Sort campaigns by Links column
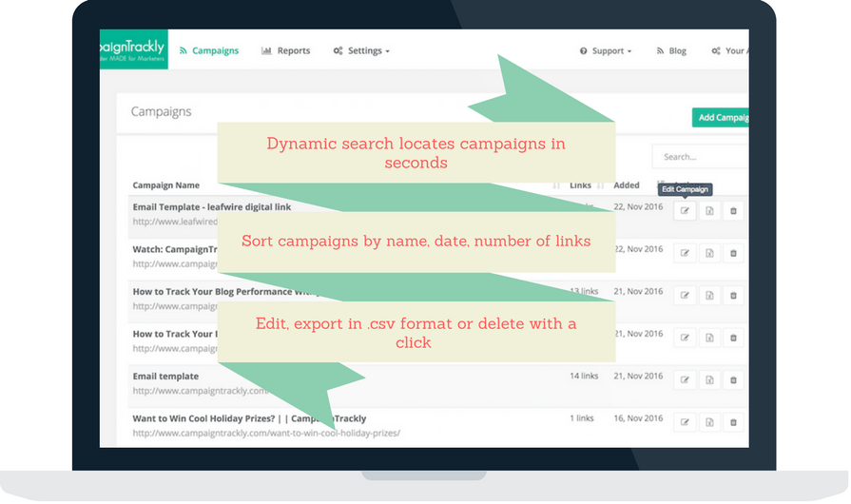Screen dimensions: 851x504 [x=580, y=185]
